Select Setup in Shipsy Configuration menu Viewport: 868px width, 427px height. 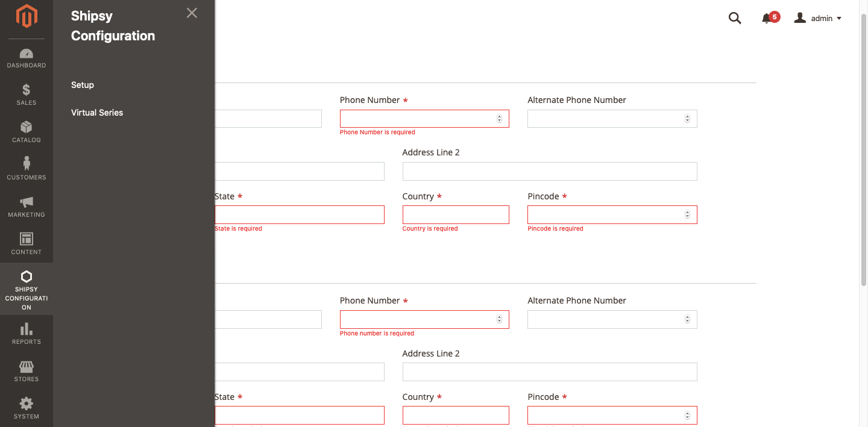83,85
